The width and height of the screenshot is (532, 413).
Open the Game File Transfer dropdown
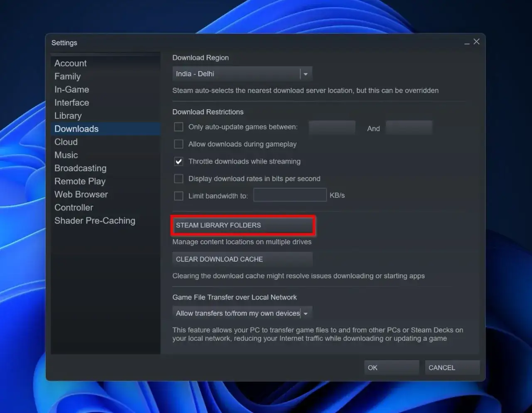[306, 313]
